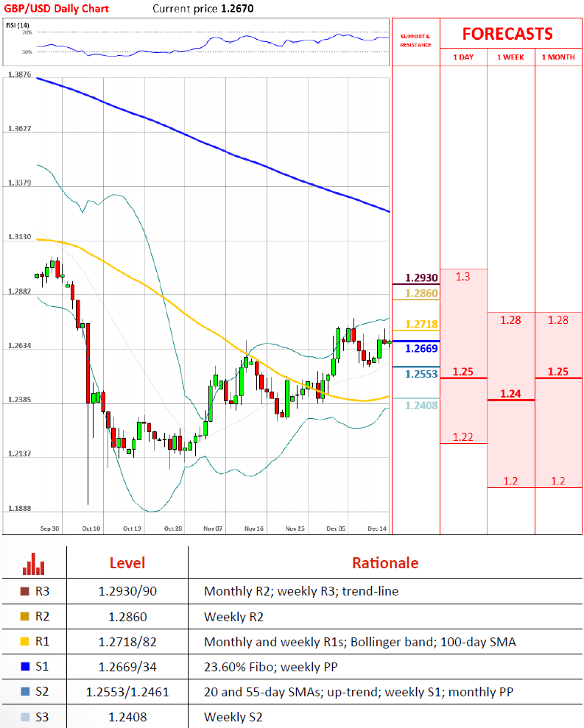
Task: Select the 1 MONTH forecast column header
Action: (x=558, y=57)
